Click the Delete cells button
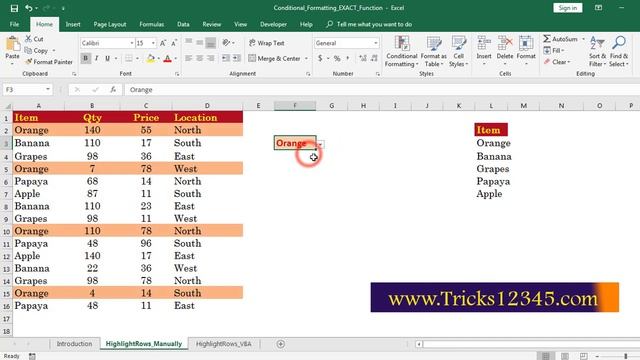640x360 pixels. [x=505, y=51]
